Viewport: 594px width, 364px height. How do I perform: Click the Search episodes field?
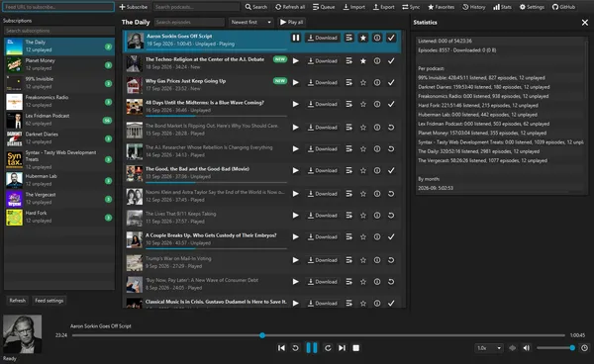[189, 22]
